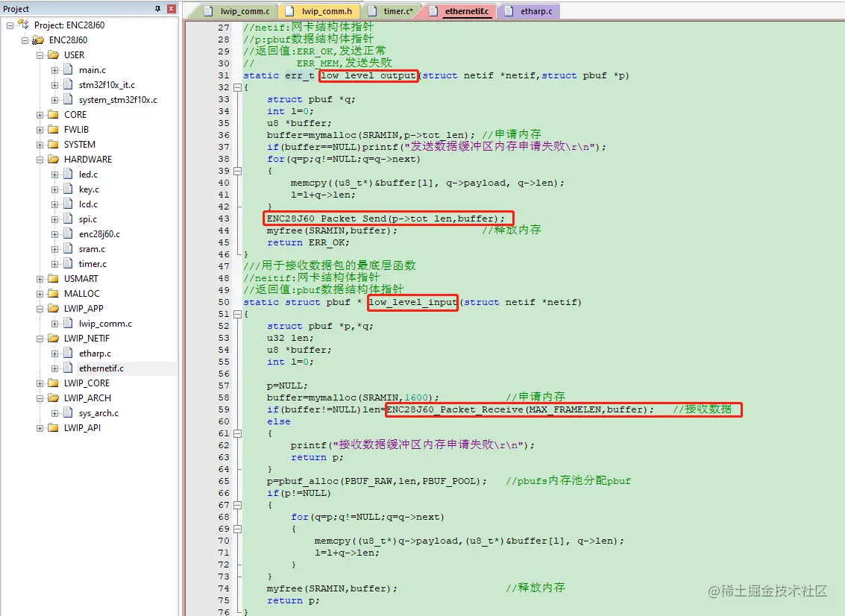This screenshot has width=845, height=616.
Task: Select the FWLIB folder icon
Action: [x=53, y=129]
